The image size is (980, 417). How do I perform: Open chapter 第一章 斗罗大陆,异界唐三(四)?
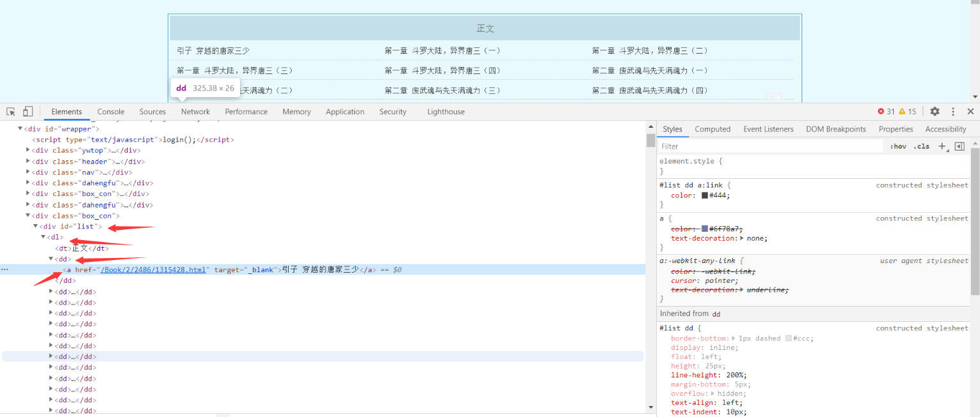[442, 70]
